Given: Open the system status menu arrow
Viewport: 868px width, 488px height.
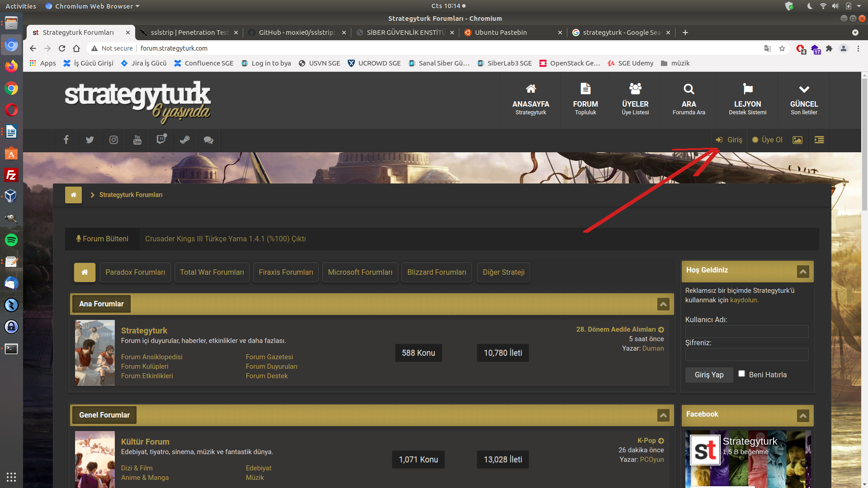Looking at the screenshot, I should (x=859, y=6).
